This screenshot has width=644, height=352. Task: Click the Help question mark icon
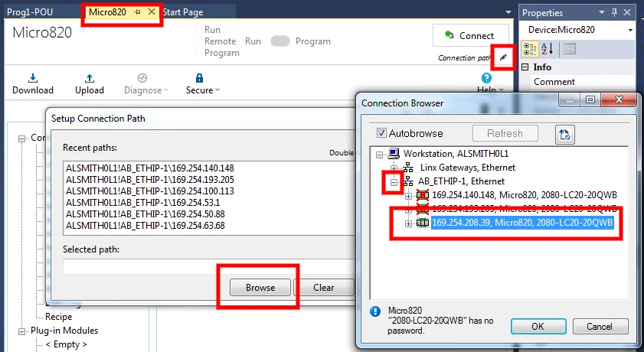486,78
